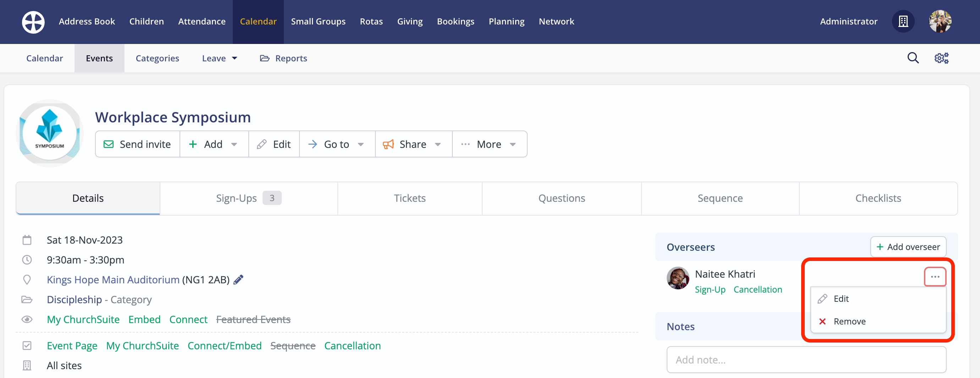Open the module settings gears icon
980x378 pixels.
[942, 58]
